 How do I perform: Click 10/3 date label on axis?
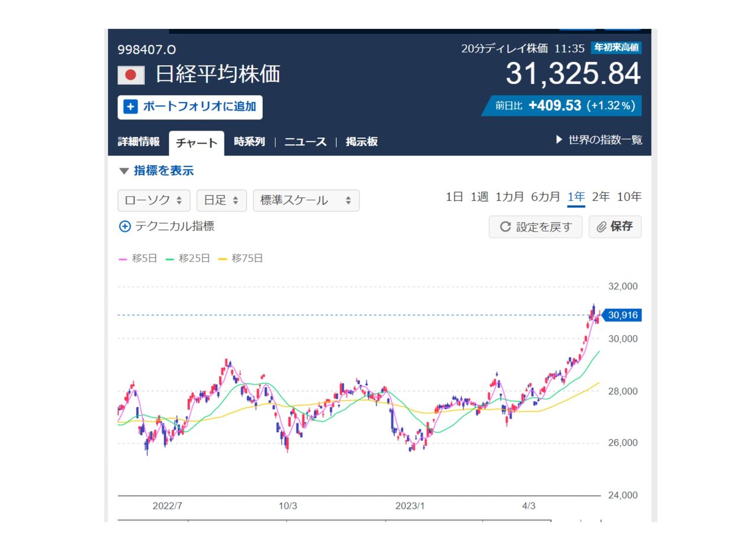click(288, 506)
